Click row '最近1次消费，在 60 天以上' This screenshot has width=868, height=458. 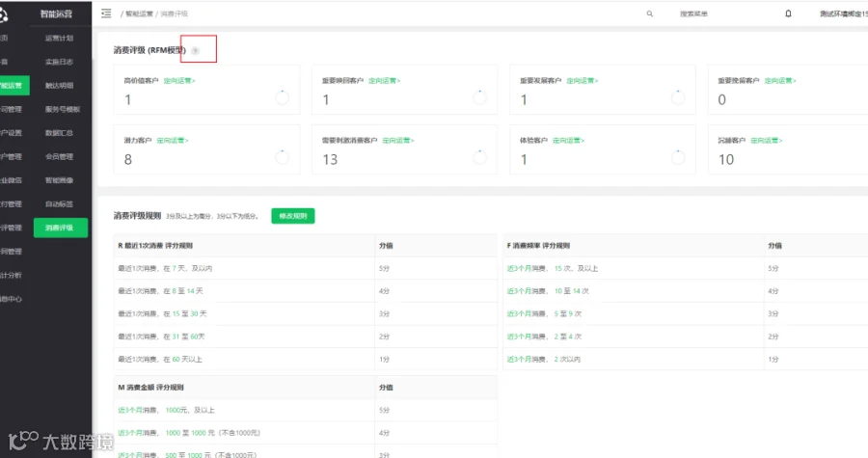(x=305, y=359)
